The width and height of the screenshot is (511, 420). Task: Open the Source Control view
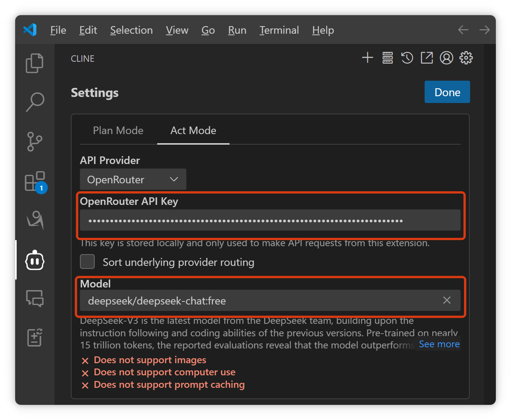[34, 142]
